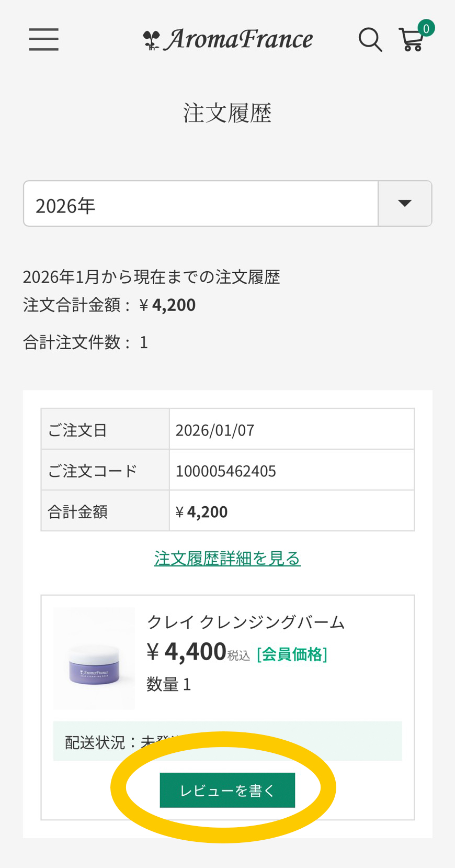The width and height of the screenshot is (455, 868).
Task: Click the 配送状況 shipping status bar
Action: (x=227, y=741)
